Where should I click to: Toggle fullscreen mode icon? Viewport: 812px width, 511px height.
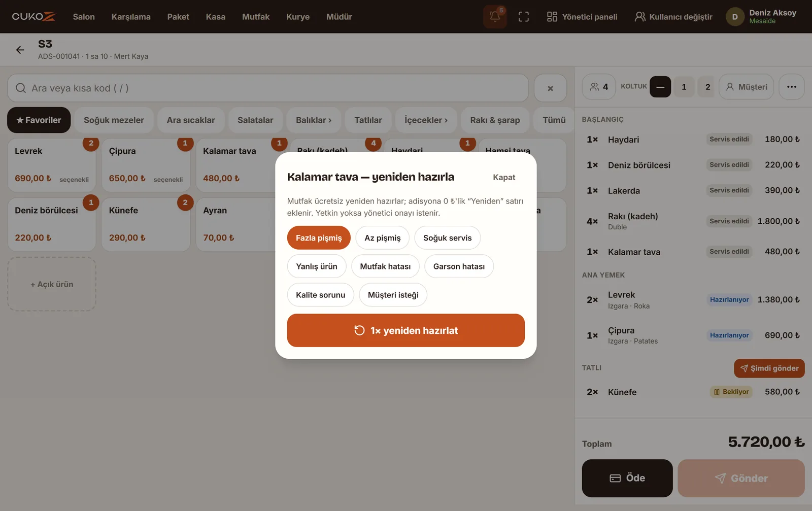(524, 17)
